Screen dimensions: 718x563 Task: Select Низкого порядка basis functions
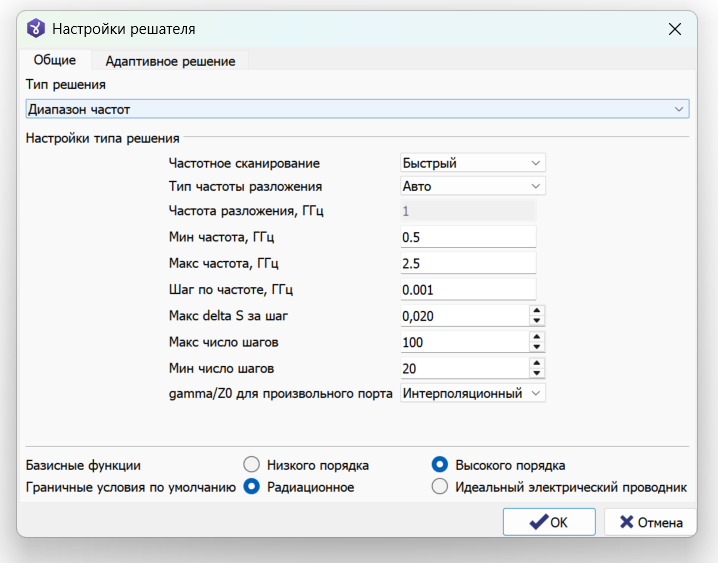(x=251, y=465)
